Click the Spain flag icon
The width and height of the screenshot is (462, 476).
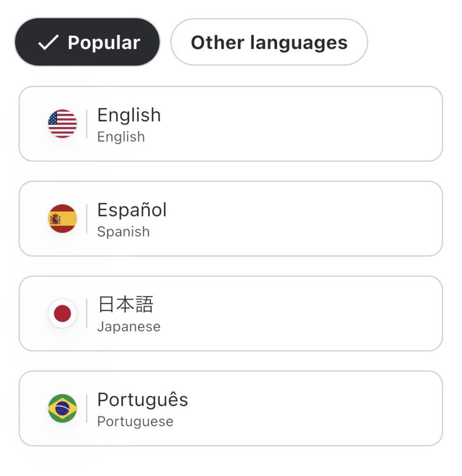62,218
